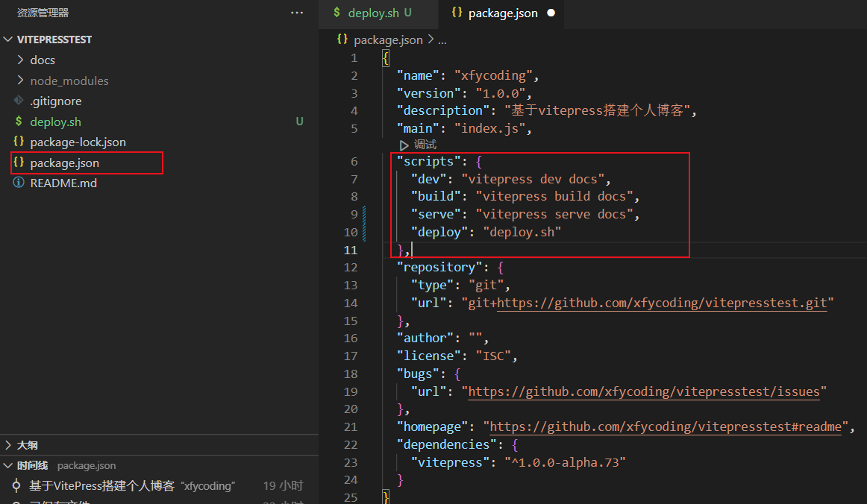
Task: Click the "vitepress dev docs" value
Action: [x=533, y=179]
